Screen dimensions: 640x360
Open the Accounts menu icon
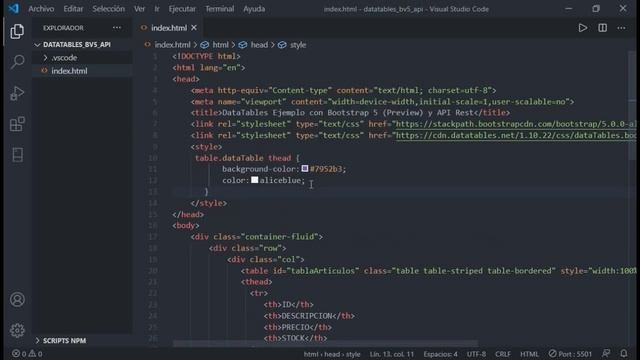(17, 300)
